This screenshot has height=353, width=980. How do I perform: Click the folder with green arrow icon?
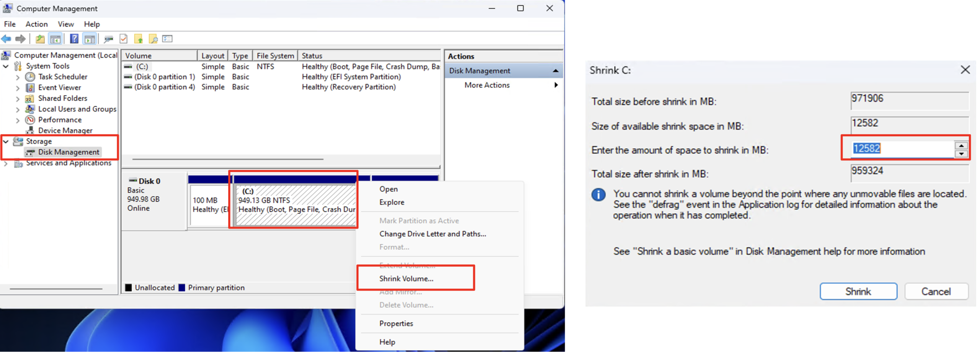click(x=138, y=39)
